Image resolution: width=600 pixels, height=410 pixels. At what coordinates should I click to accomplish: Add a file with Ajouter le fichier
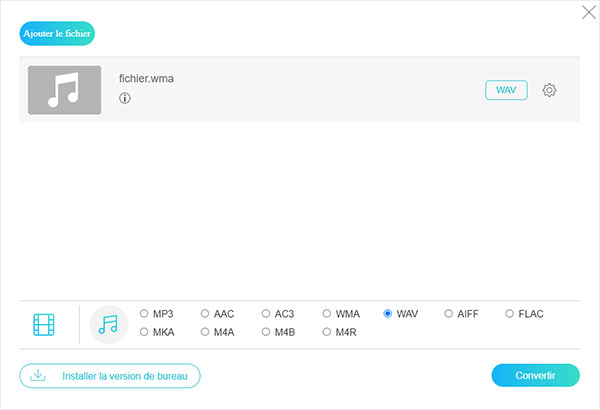coord(57,33)
